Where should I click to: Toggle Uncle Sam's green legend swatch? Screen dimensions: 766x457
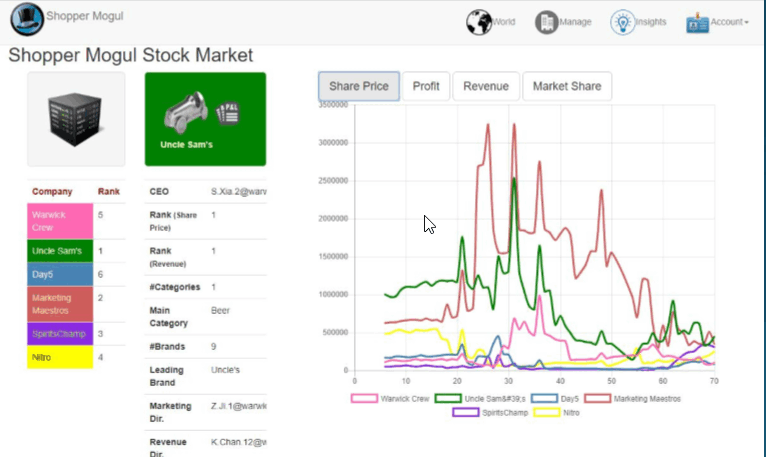pyautogui.click(x=448, y=399)
